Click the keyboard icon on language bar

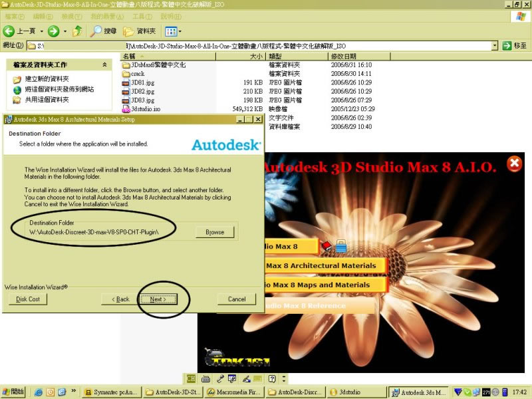coord(205,378)
